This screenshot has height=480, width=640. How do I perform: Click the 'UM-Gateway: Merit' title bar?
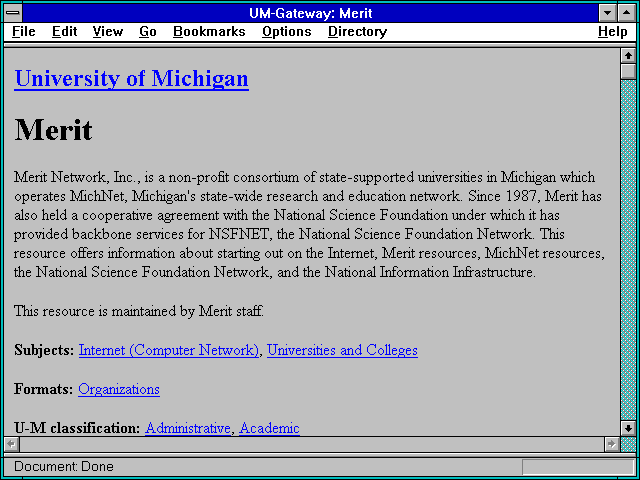click(x=311, y=13)
